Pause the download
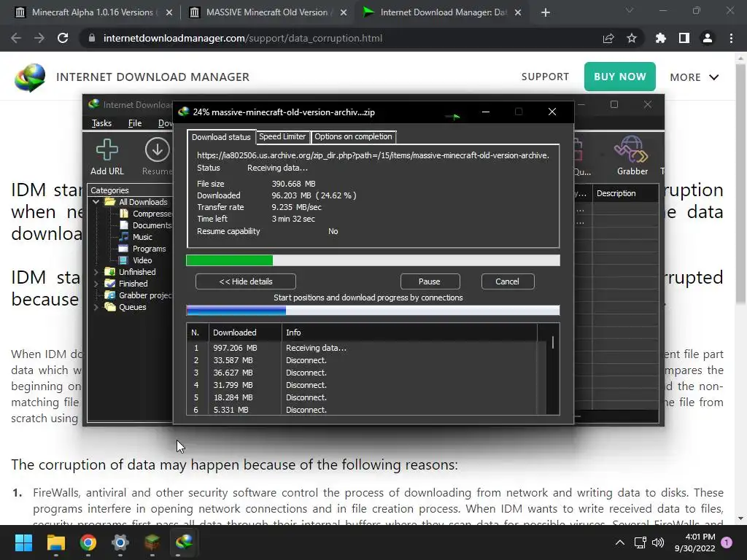The image size is (747, 560). click(x=430, y=281)
